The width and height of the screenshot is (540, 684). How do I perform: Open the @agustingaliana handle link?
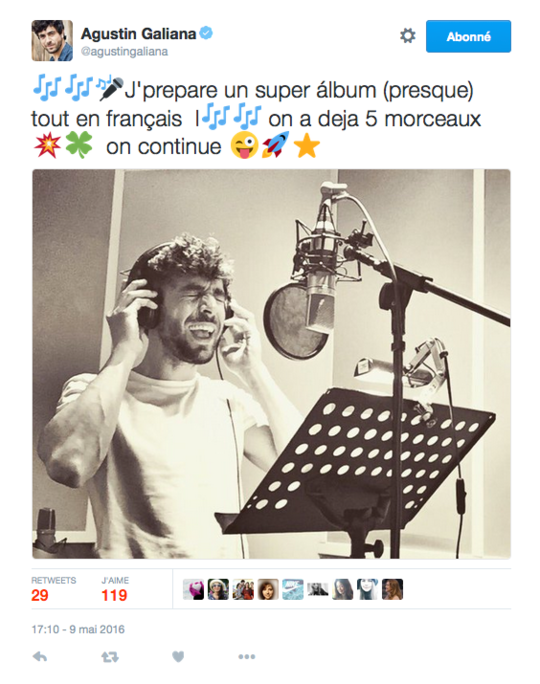coord(124,51)
